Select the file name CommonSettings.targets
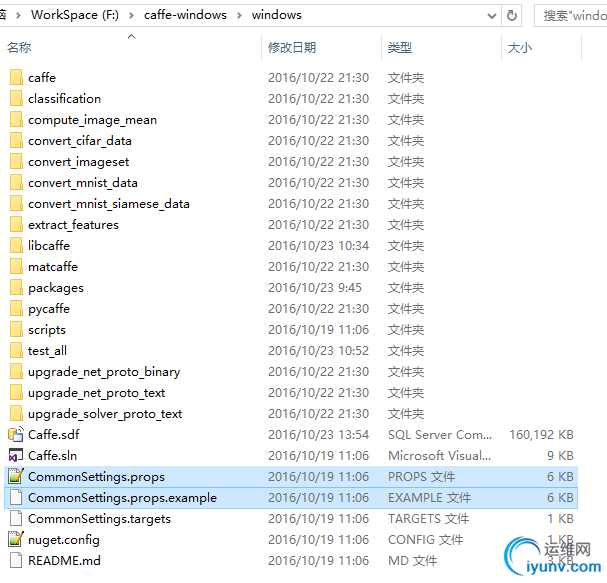The width and height of the screenshot is (607, 583). point(99,519)
